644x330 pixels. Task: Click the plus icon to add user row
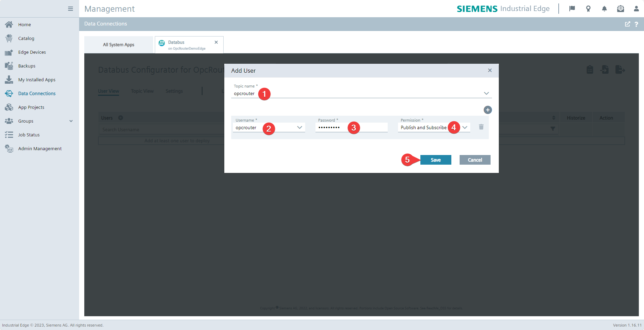(487, 110)
